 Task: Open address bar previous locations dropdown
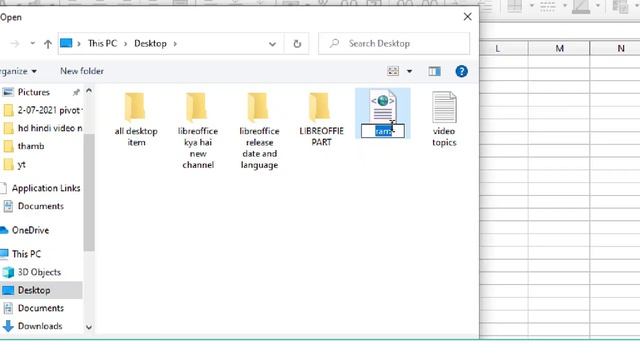(272, 44)
